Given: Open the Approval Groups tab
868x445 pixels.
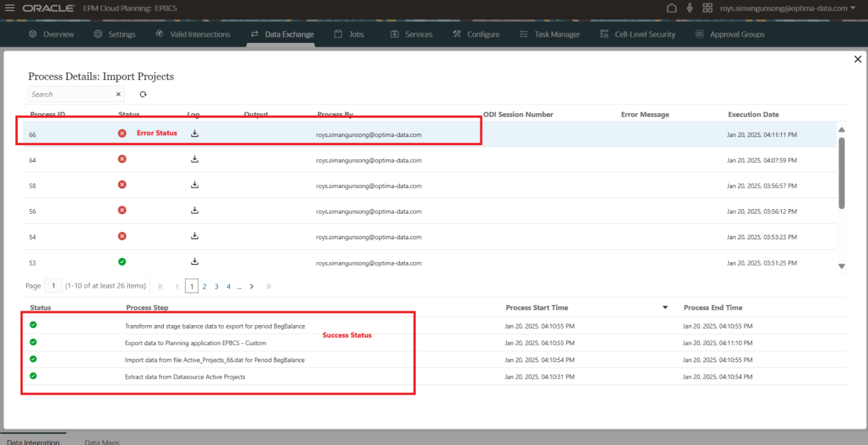Looking at the screenshot, I should pyautogui.click(x=730, y=34).
